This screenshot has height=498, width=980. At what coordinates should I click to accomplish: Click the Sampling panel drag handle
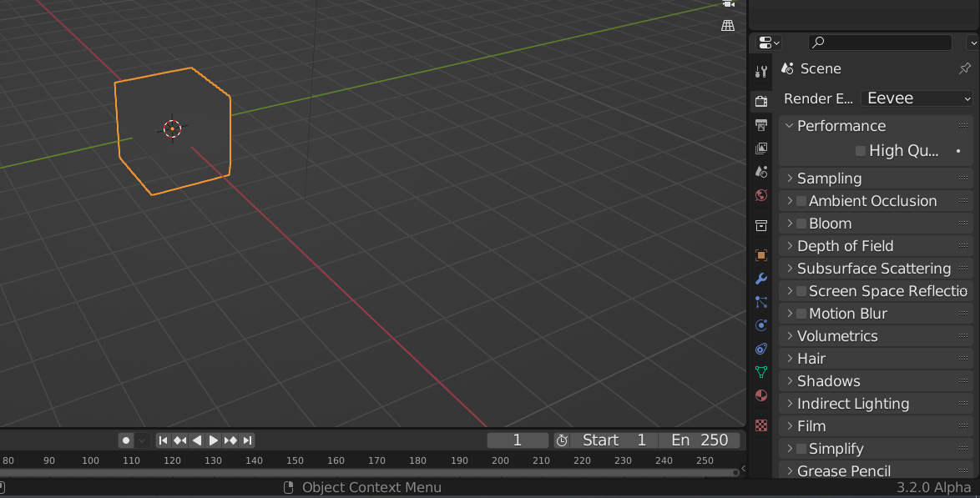pyautogui.click(x=963, y=179)
